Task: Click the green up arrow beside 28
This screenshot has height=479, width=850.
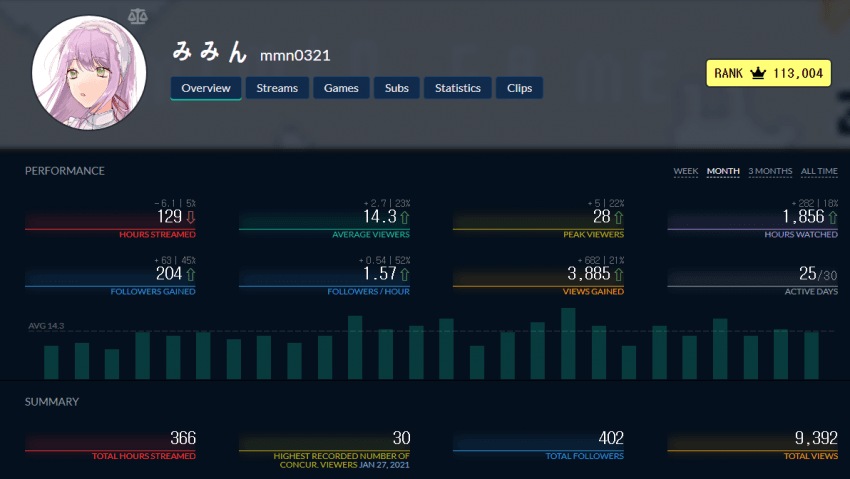Action: tap(619, 218)
